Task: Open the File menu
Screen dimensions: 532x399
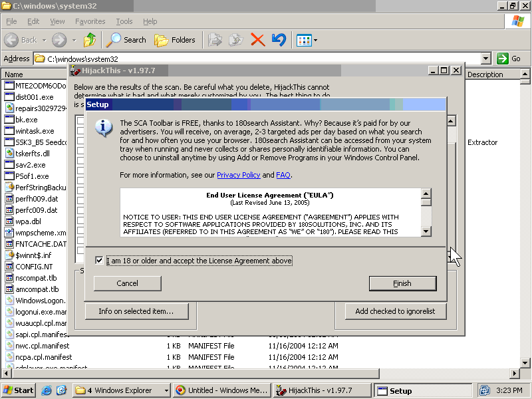Action: (11, 21)
